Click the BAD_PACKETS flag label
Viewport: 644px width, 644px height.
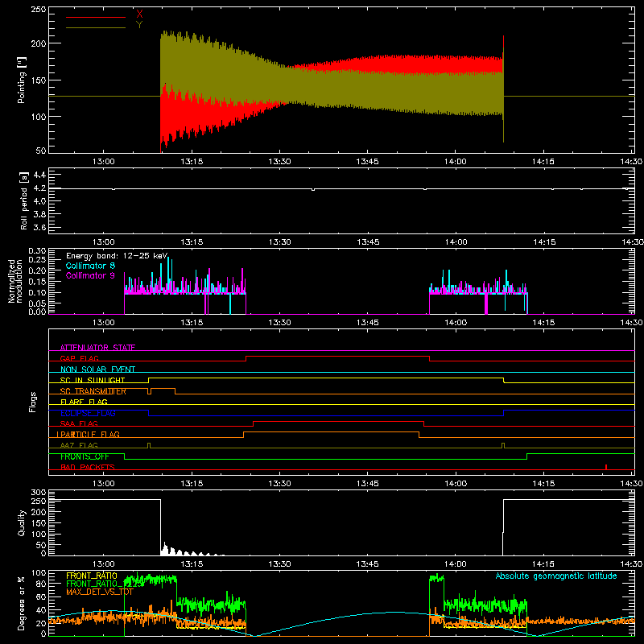click(x=88, y=467)
